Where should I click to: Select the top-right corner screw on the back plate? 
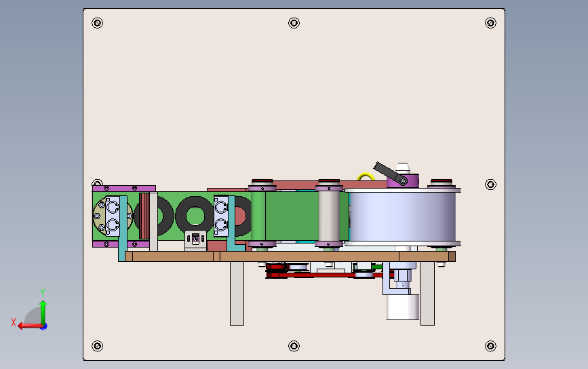(490, 23)
